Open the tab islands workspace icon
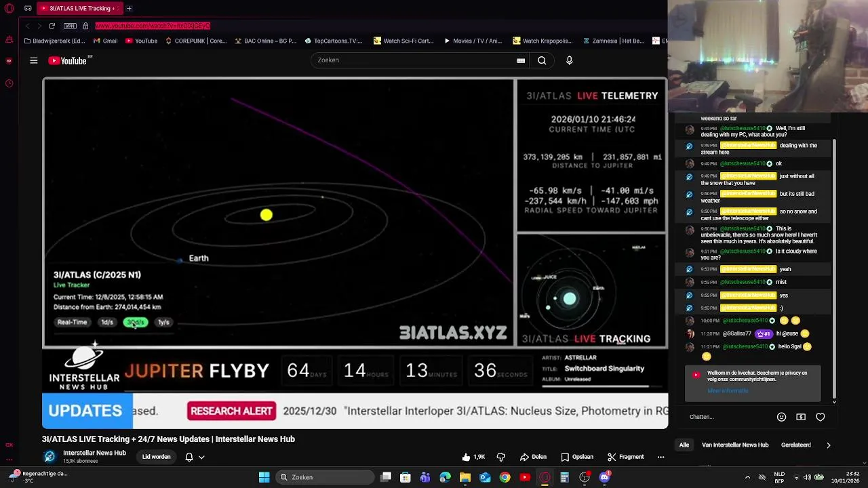Screen dimensions: 868x488 click(28, 9)
